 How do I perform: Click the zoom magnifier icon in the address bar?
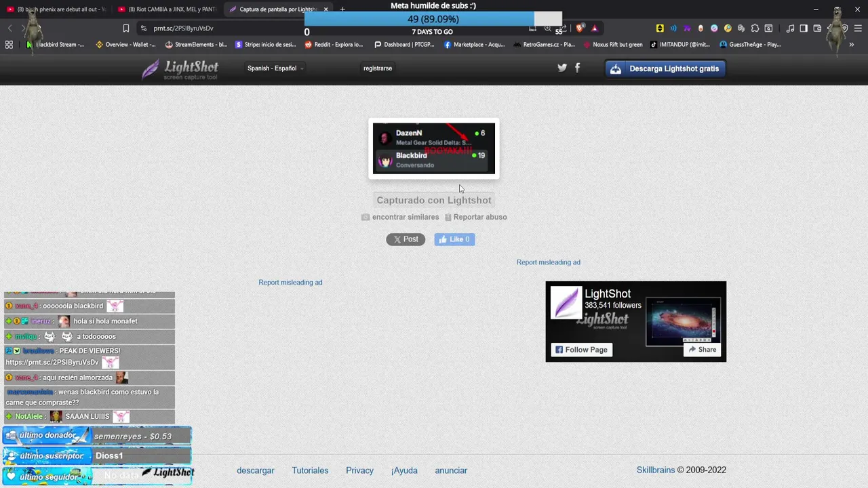[x=548, y=28]
